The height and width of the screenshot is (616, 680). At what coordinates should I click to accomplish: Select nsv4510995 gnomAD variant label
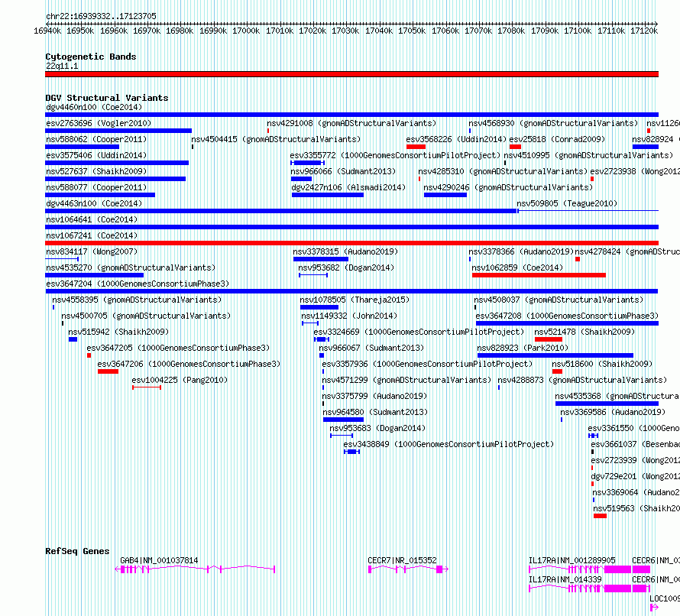click(x=588, y=155)
